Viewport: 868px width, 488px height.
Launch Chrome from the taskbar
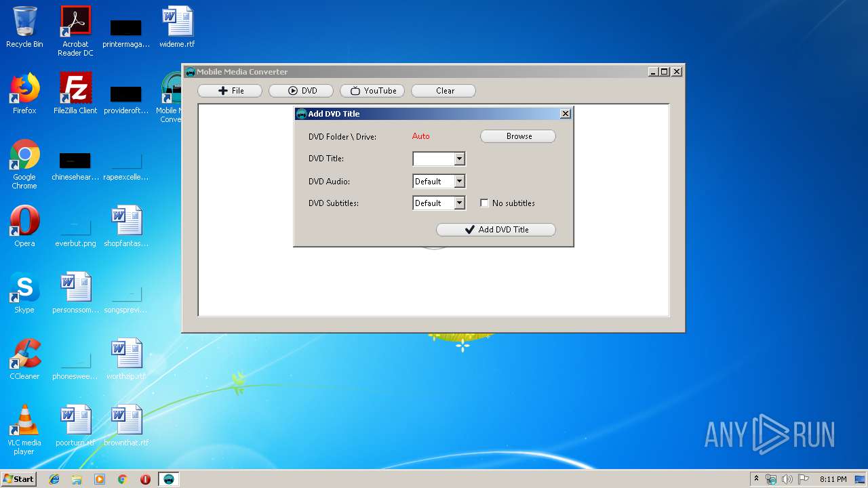122,479
